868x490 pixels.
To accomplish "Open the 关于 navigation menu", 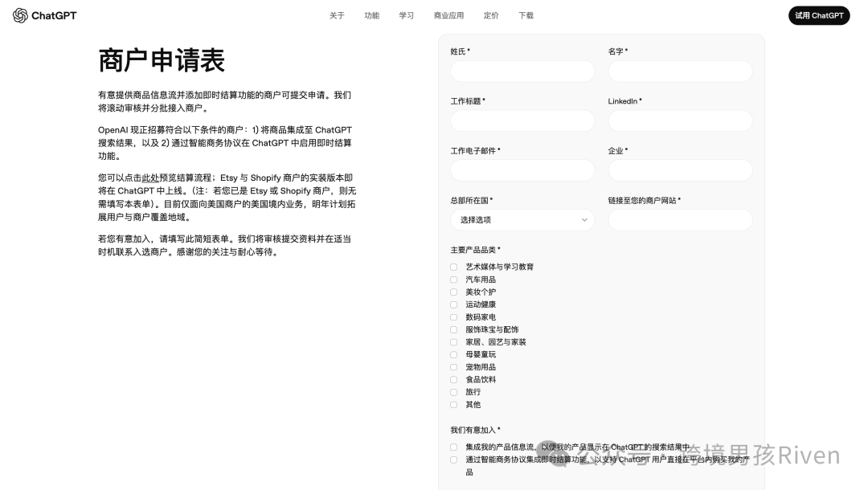I will coord(337,15).
